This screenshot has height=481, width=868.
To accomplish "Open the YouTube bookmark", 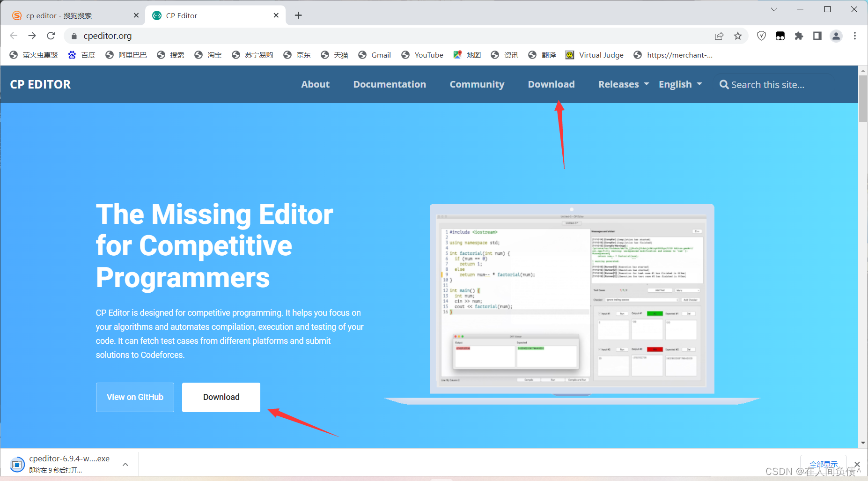I will [422, 55].
